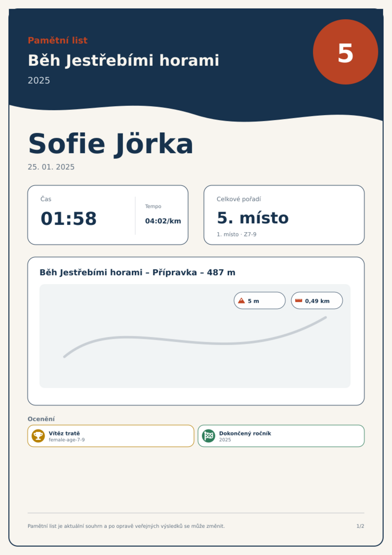Click the 1/2 page indicator
Viewport: 392px width, 555px height.
360,526
